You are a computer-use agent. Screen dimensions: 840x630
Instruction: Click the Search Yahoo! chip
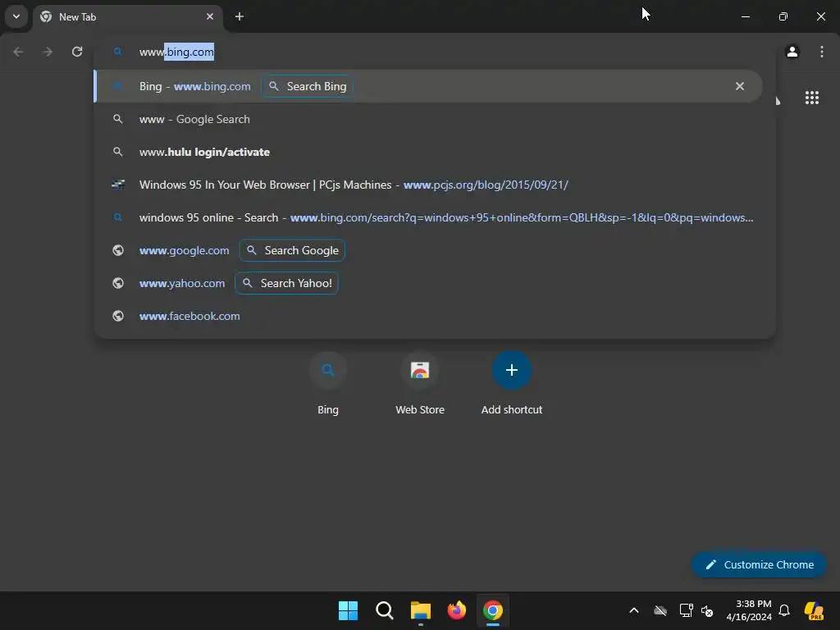click(x=286, y=283)
